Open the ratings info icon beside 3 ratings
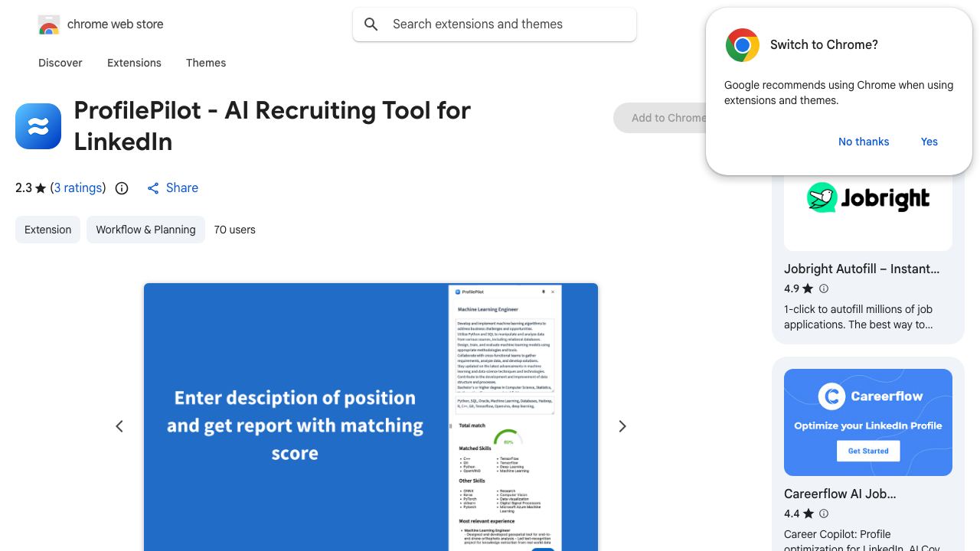 coord(122,188)
